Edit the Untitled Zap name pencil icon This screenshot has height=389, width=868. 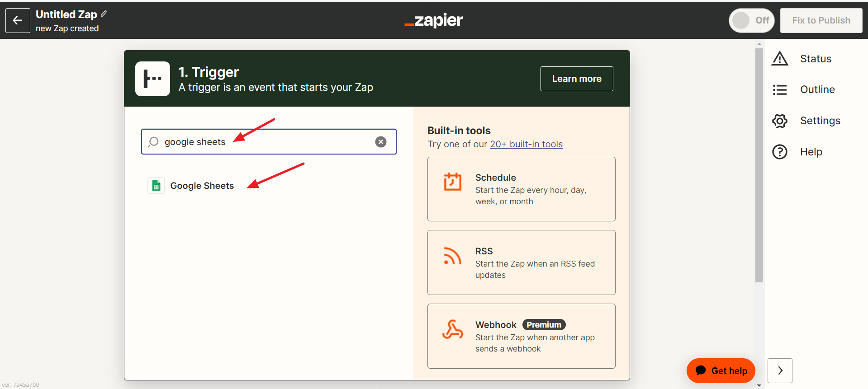pos(104,14)
